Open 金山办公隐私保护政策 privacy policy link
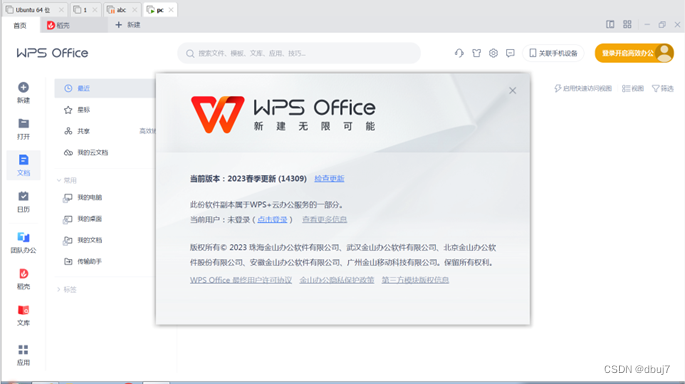 [x=337, y=280]
